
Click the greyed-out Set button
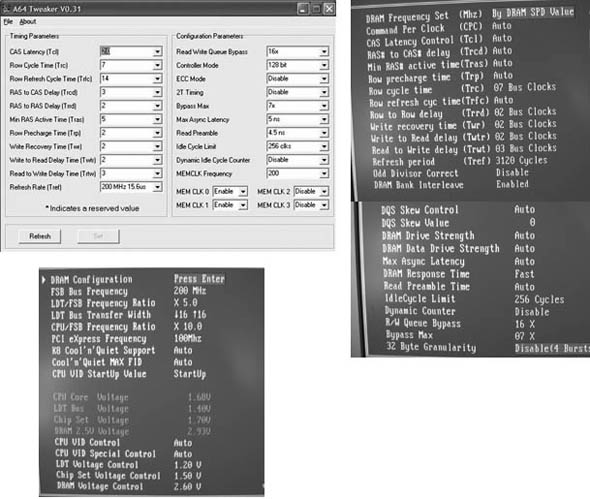click(x=98, y=236)
